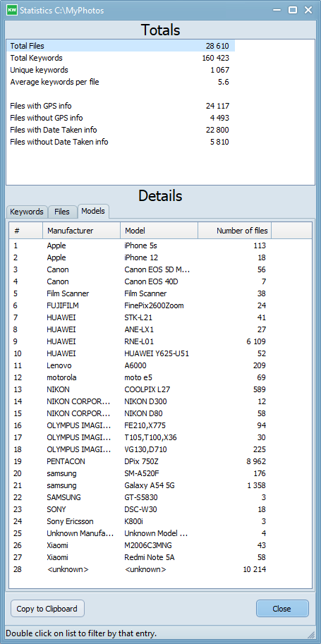Select the ANE-LX1 row
The width and height of the screenshot is (321, 644).
(x=140, y=329)
